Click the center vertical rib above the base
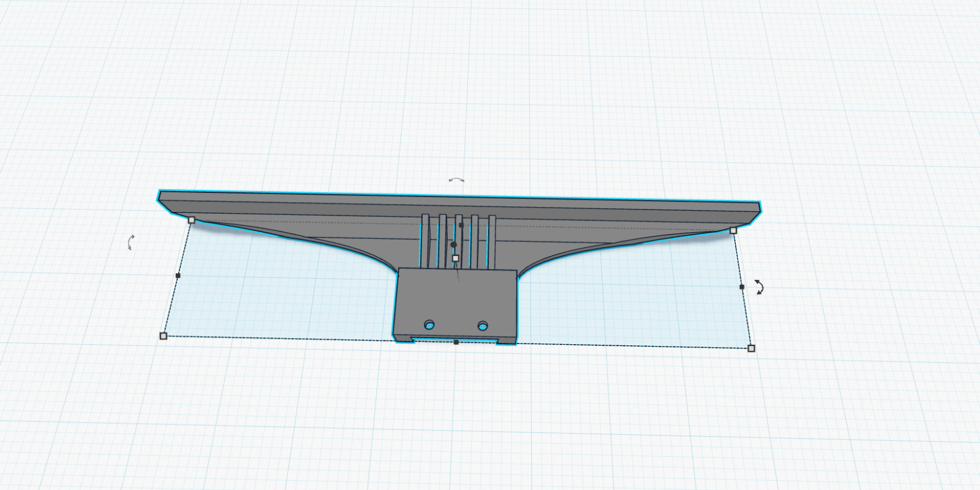Viewport: 980px width, 490px height. click(459, 241)
